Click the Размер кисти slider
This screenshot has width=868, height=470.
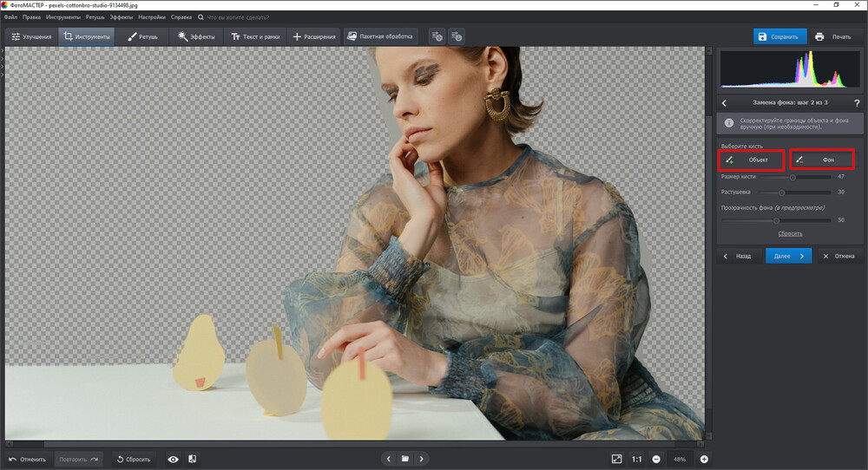pyautogui.click(x=792, y=177)
